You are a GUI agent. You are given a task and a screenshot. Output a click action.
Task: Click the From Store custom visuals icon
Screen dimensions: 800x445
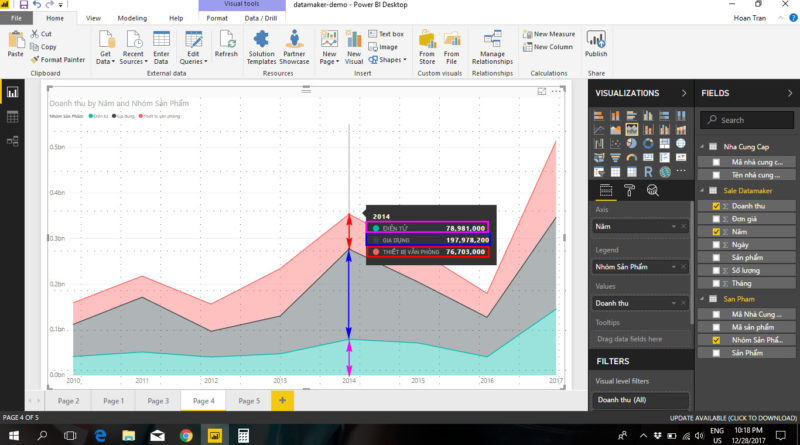427,44
